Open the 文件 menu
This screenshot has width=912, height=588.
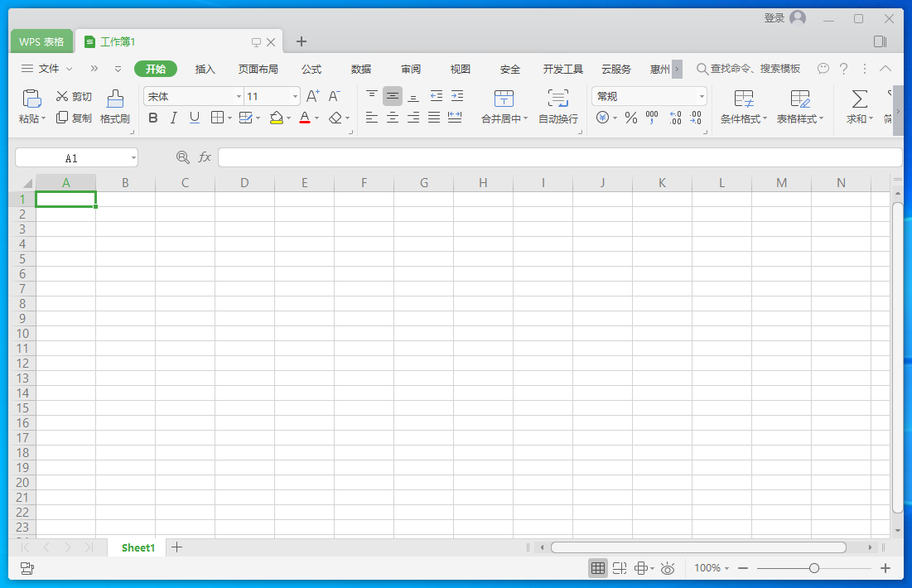[x=48, y=69]
